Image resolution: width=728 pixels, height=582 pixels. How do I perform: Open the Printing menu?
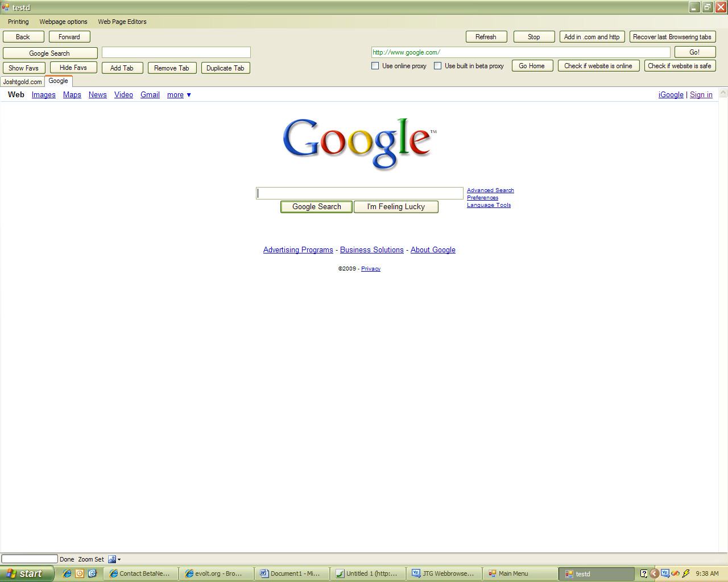point(18,22)
